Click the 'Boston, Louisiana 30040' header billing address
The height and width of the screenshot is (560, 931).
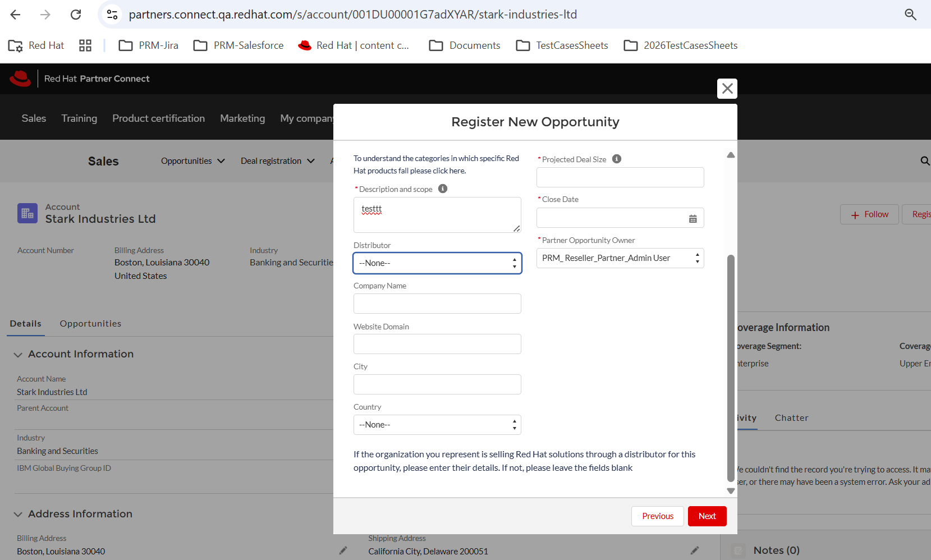[x=162, y=263]
